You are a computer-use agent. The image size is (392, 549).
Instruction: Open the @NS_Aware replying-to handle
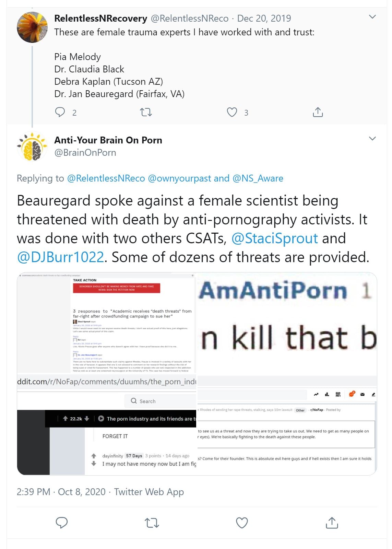(x=258, y=178)
